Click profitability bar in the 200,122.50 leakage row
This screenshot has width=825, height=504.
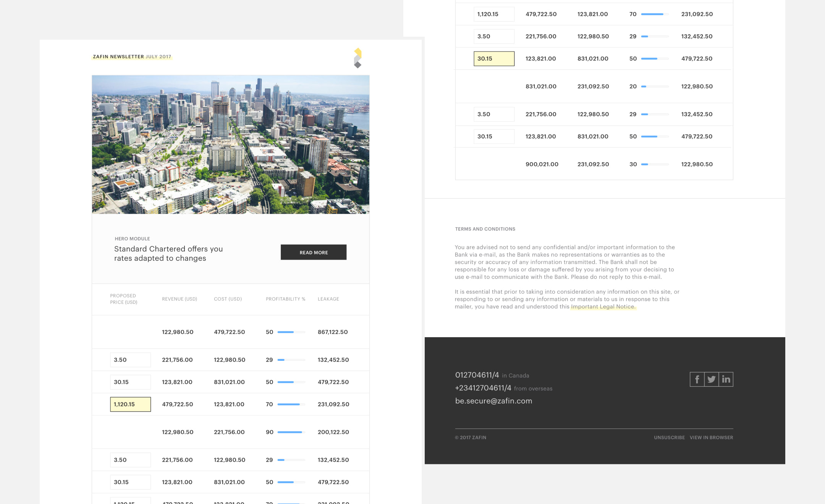point(291,432)
